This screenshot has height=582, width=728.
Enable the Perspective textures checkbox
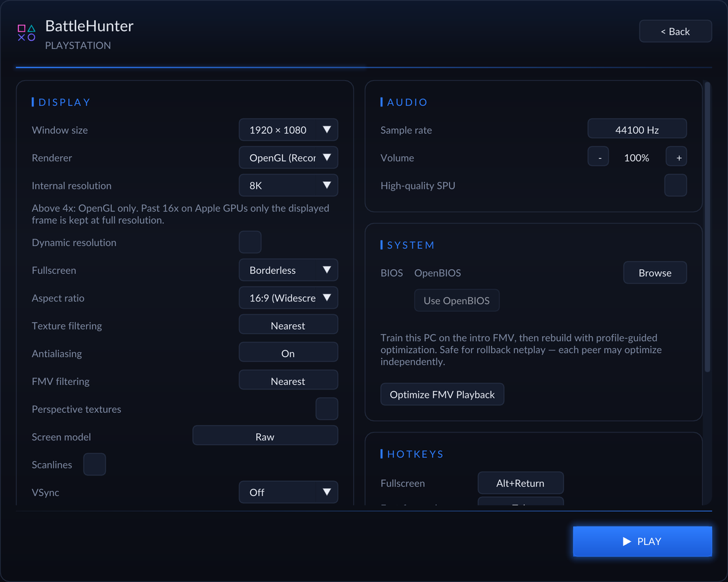click(x=327, y=409)
